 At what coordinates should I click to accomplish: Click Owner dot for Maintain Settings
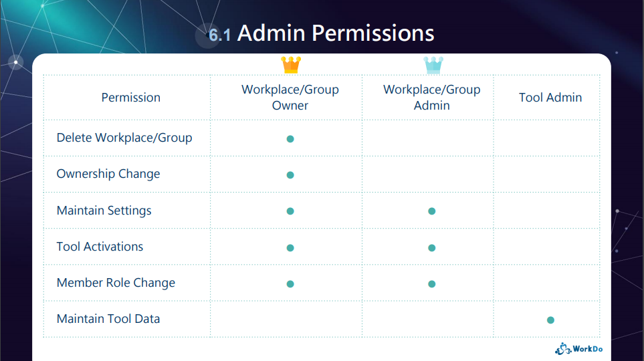(x=290, y=211)
